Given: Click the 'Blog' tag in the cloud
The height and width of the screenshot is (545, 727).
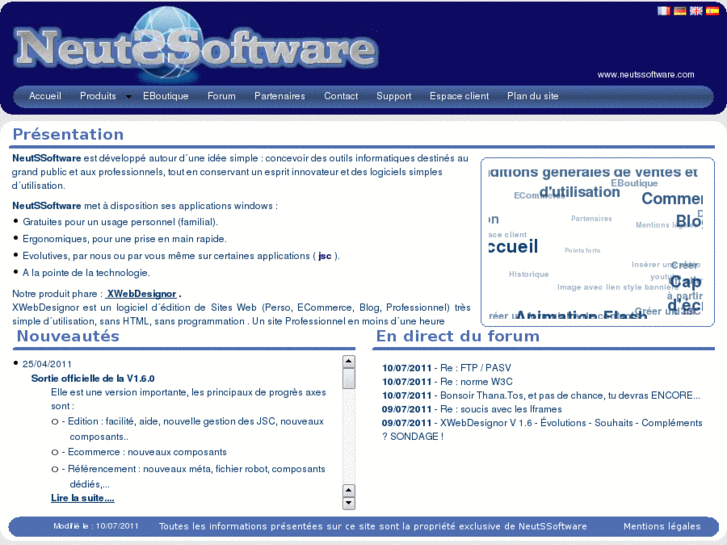Looking at the screenshot, I should [x=689, y=221].
